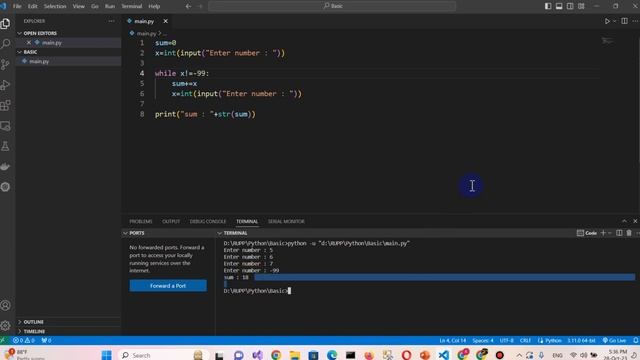
Task: Toggle bottom panel layout
Action: 559,6
